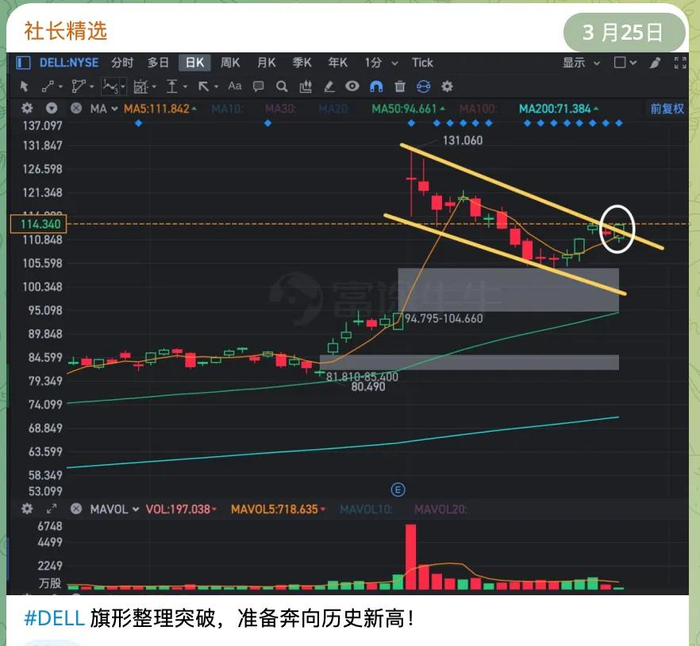Image resolution: width=700 pixels, height=646 pixels.
Task: Open the magnifier zoom tool
Action: tap(282, 86)
